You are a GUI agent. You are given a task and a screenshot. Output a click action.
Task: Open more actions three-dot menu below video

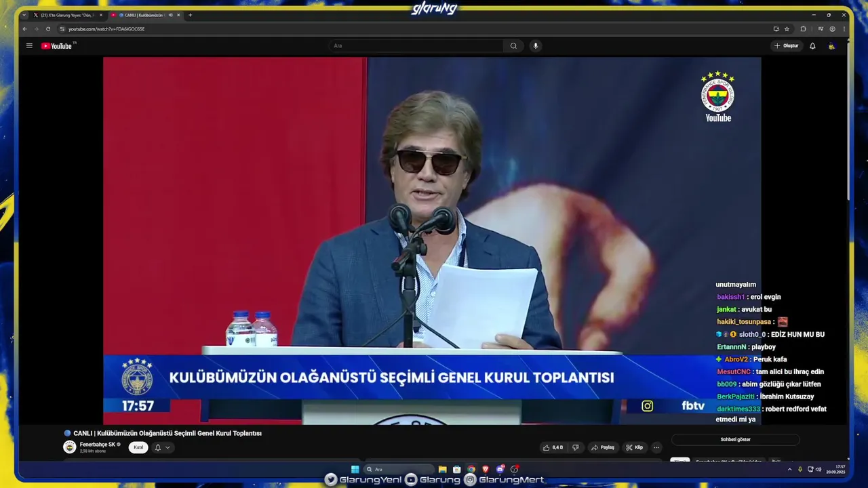pos(656,447)
